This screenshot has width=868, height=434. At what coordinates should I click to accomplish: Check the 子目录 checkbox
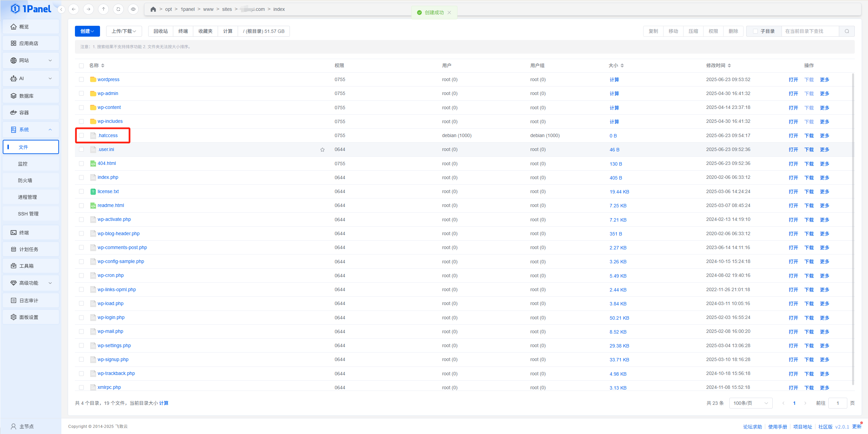[755, 31]
